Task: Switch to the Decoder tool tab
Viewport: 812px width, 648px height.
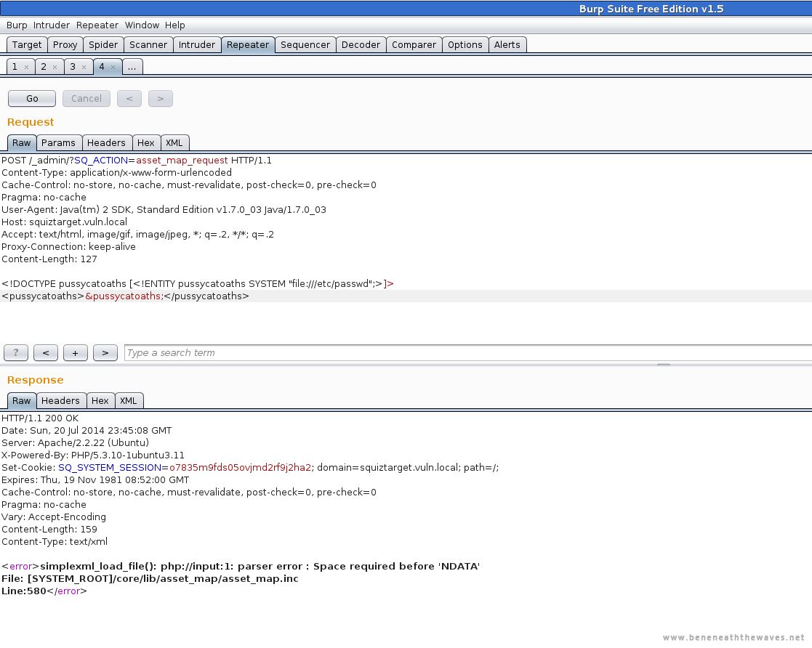Action: [361, 44]
